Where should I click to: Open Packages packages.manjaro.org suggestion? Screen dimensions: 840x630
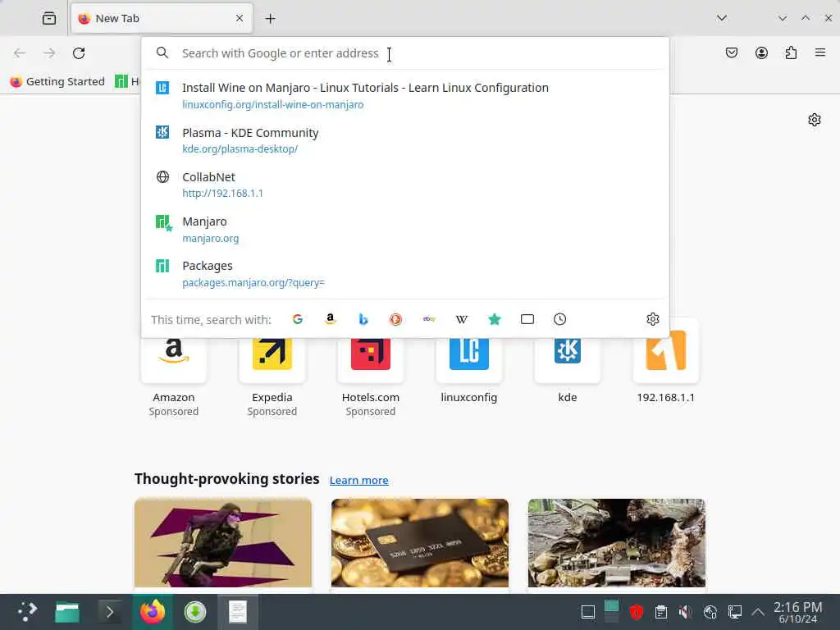[x=405, y=274]
